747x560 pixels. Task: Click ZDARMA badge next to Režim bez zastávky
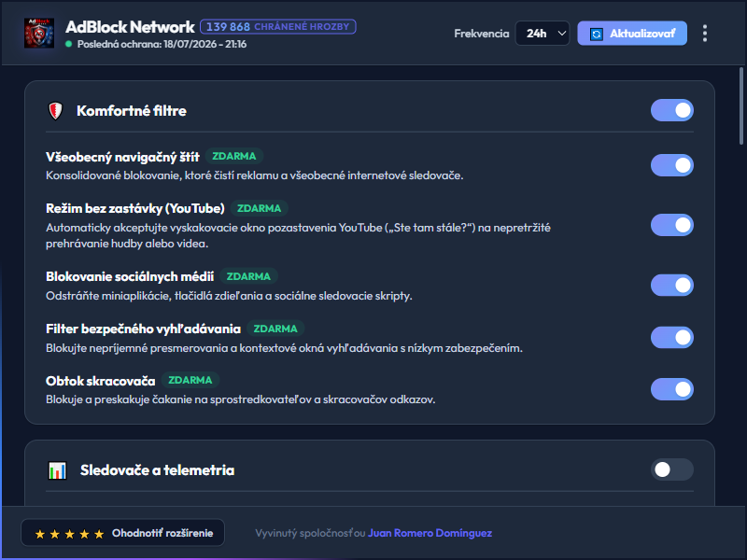point(260,208)
